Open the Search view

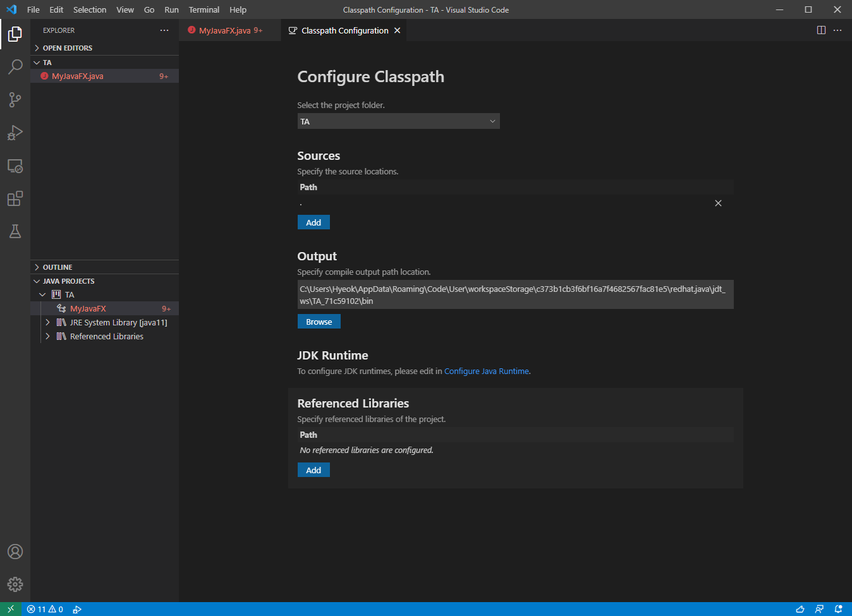click(15, 66)
